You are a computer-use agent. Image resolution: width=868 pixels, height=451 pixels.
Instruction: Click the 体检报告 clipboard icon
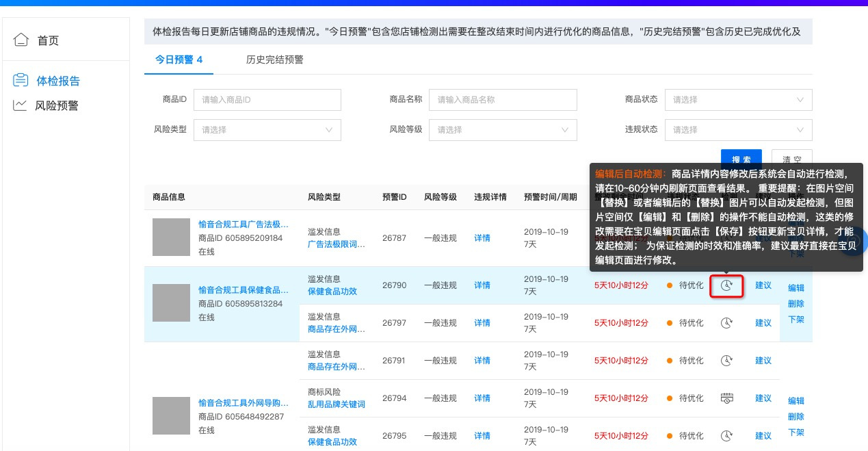pos(21,80)
